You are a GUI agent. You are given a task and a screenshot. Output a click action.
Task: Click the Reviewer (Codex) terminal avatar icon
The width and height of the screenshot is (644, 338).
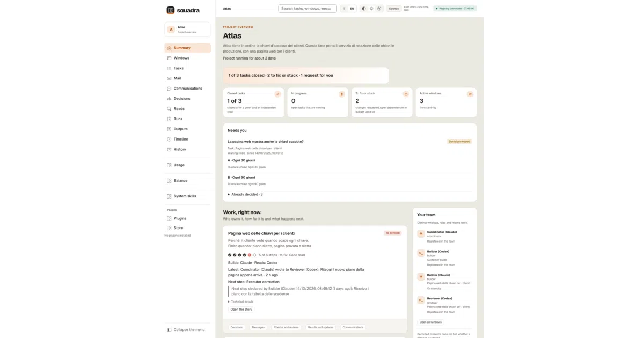coord(421,300)
